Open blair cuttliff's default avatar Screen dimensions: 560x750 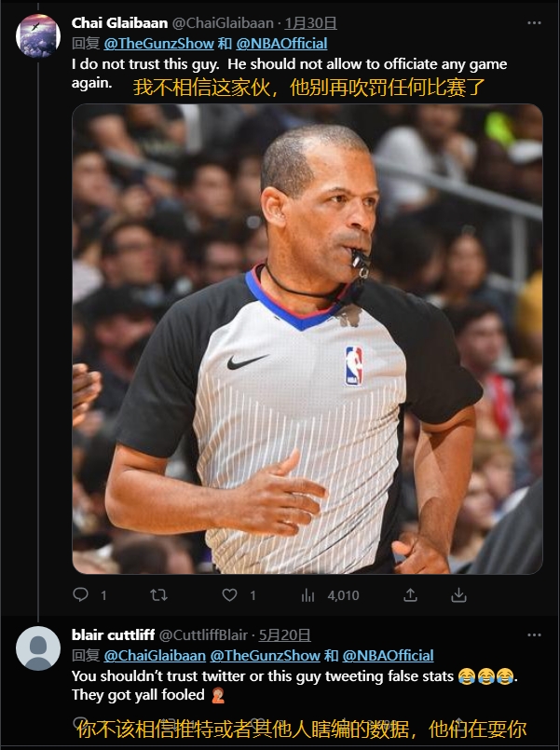(39, 649)
